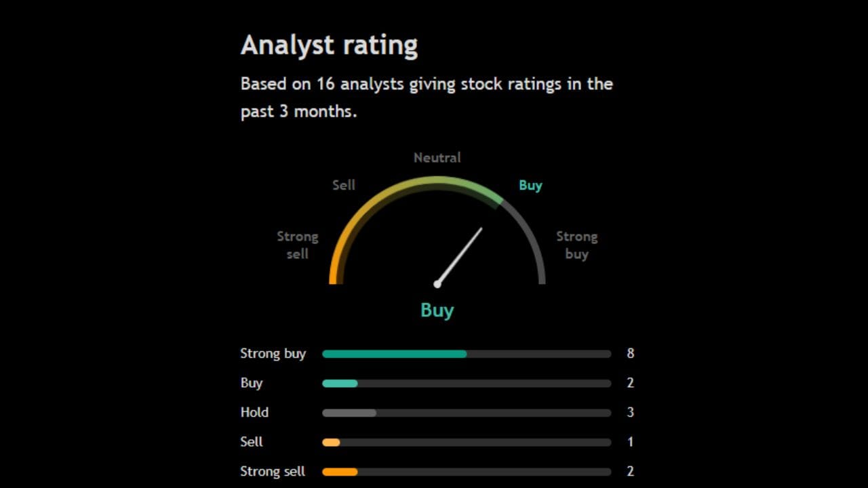Click the "Analyst rating" heading
The width and height of the screenshot is (868, 488).
point(329,45)
